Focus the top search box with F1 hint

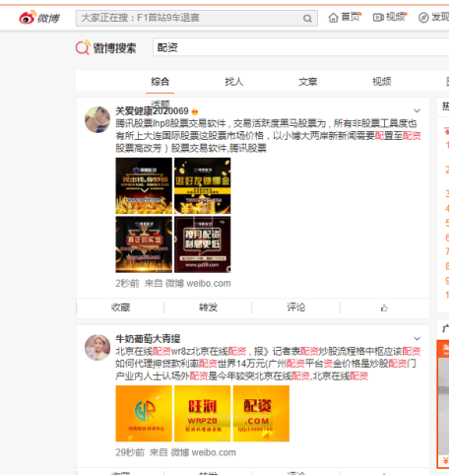(x=197, y=18)
